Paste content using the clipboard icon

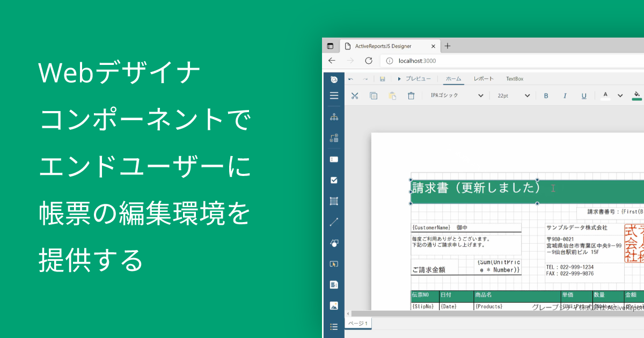(391, 95)
